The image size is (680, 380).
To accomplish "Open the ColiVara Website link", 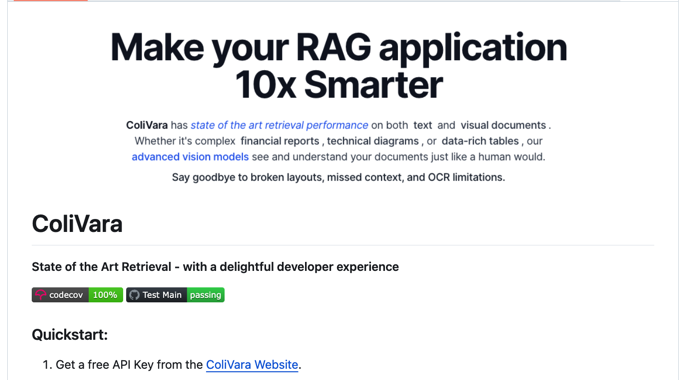I will tap(252, 365).
